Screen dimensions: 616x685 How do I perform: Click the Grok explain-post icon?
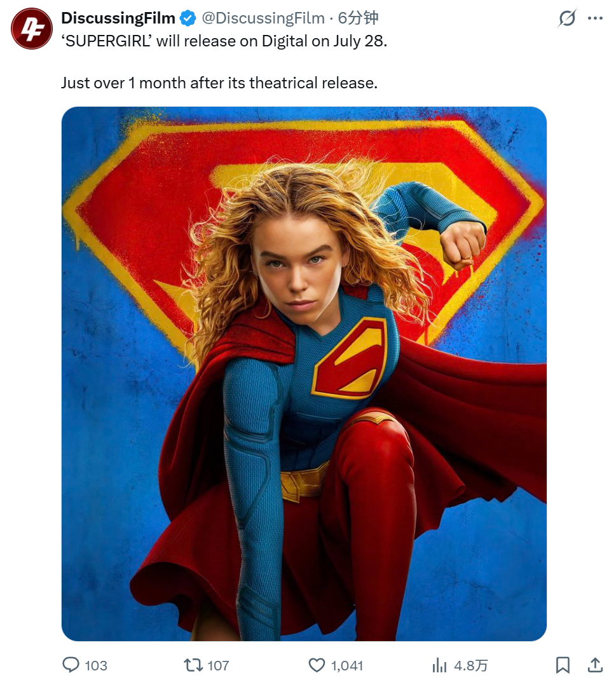pos(567,18)
